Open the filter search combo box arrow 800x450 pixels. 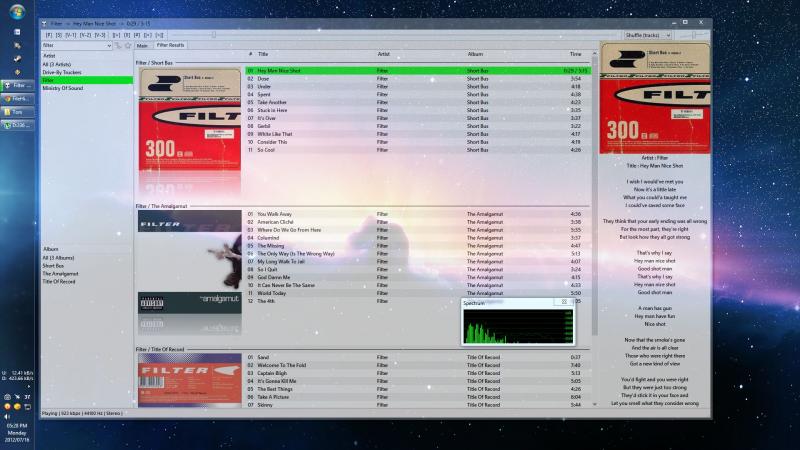click(109, 45)
